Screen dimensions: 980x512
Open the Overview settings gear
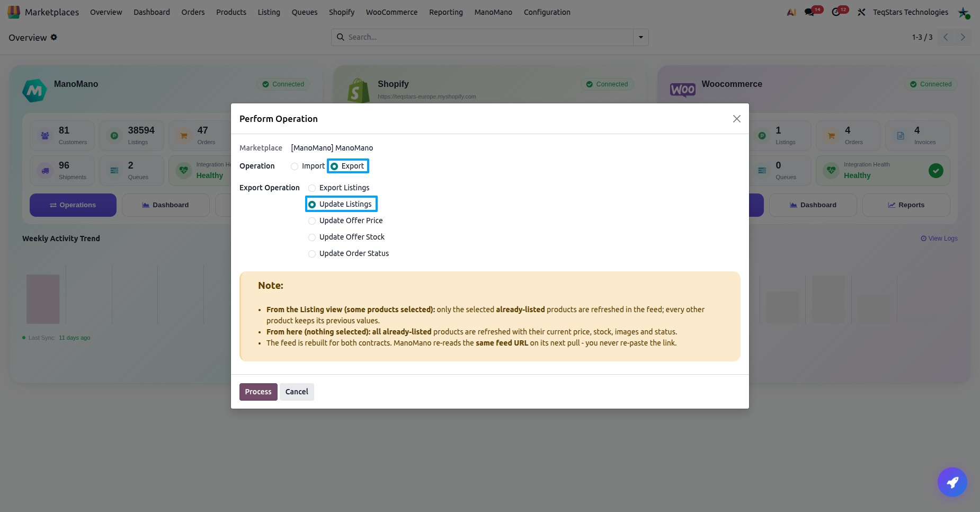point(54,37)
